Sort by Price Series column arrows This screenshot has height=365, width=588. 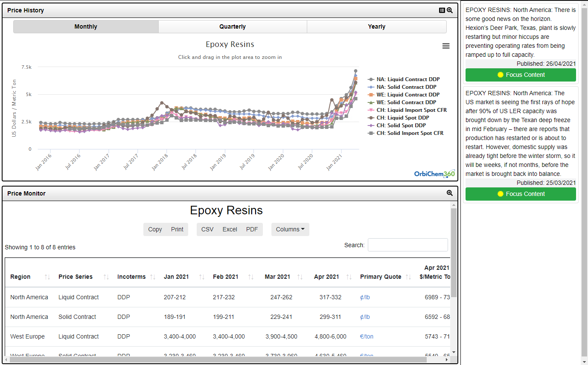pos(106,277)
